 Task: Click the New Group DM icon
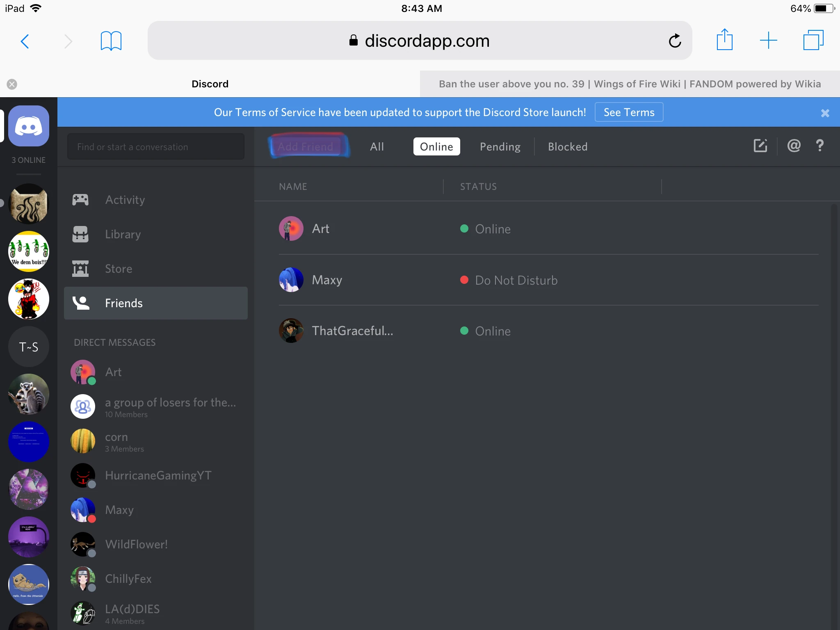coord(760,146)
